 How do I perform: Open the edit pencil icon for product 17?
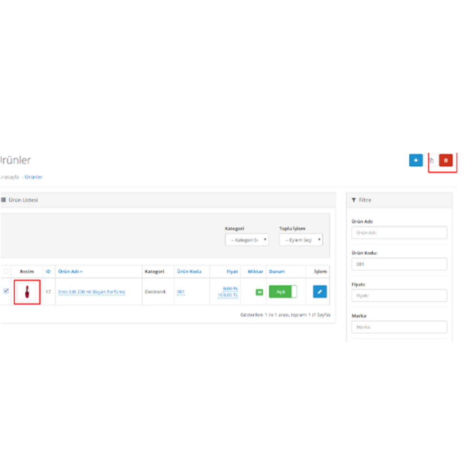[x=319, y=291]
